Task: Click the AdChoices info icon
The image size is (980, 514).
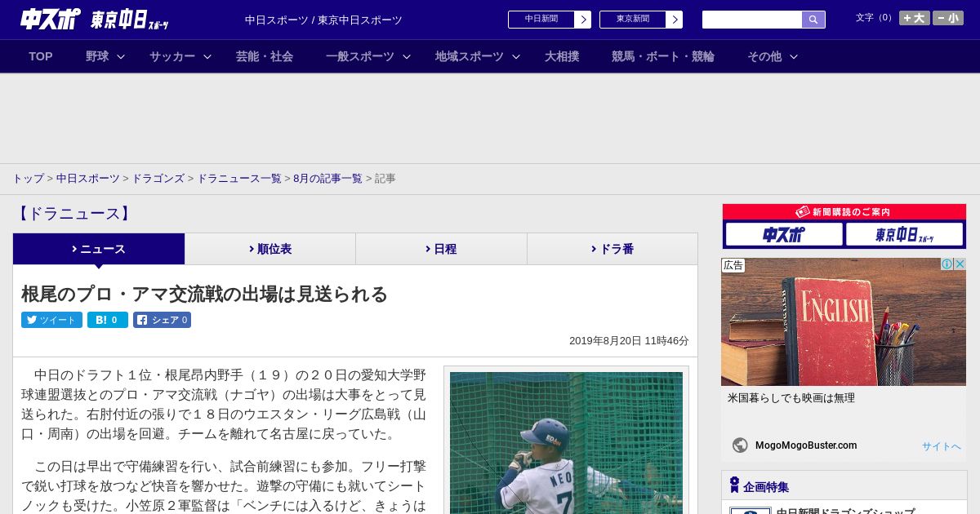Action: [947, 264]
